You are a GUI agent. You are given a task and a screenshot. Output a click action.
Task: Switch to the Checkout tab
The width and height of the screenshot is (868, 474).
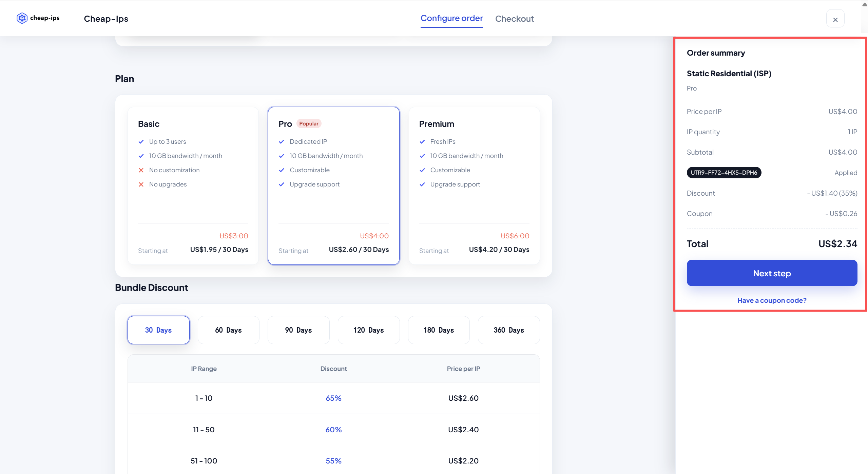coord(514,19)
